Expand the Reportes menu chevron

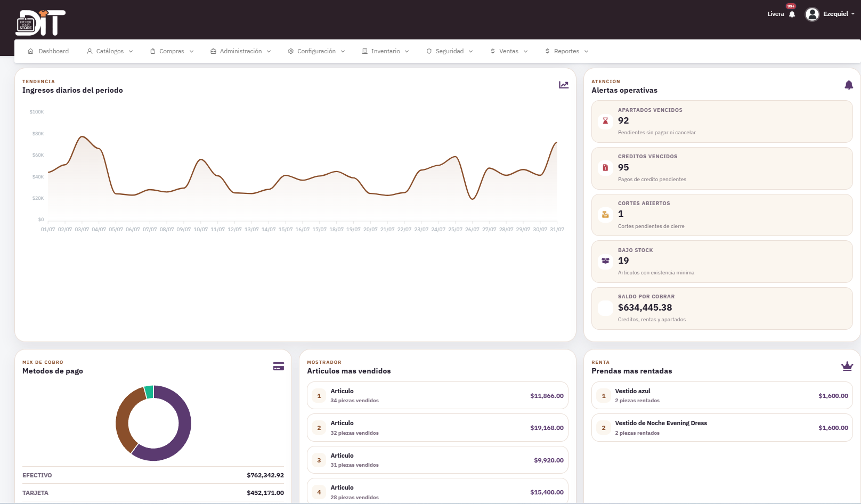(587, 52)
